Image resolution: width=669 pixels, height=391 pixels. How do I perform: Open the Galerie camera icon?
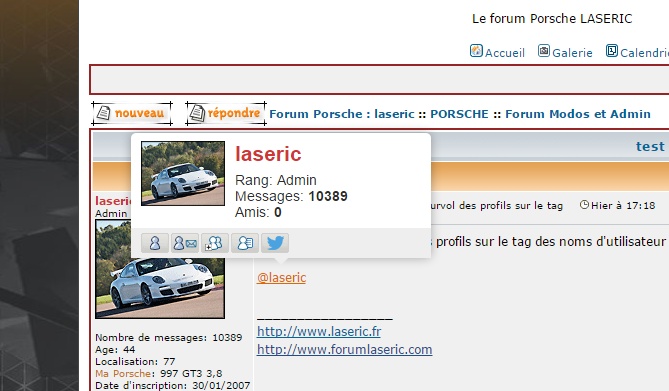click(544, 51)
